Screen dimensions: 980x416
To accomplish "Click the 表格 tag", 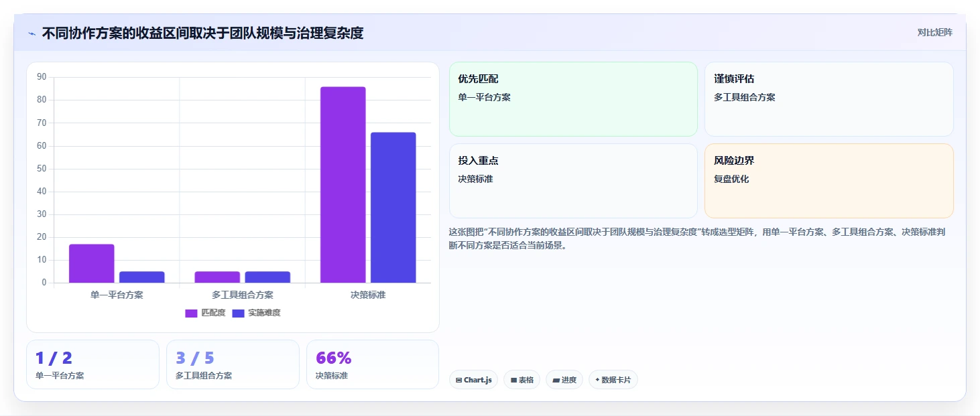I will click(x=522, y=380).
